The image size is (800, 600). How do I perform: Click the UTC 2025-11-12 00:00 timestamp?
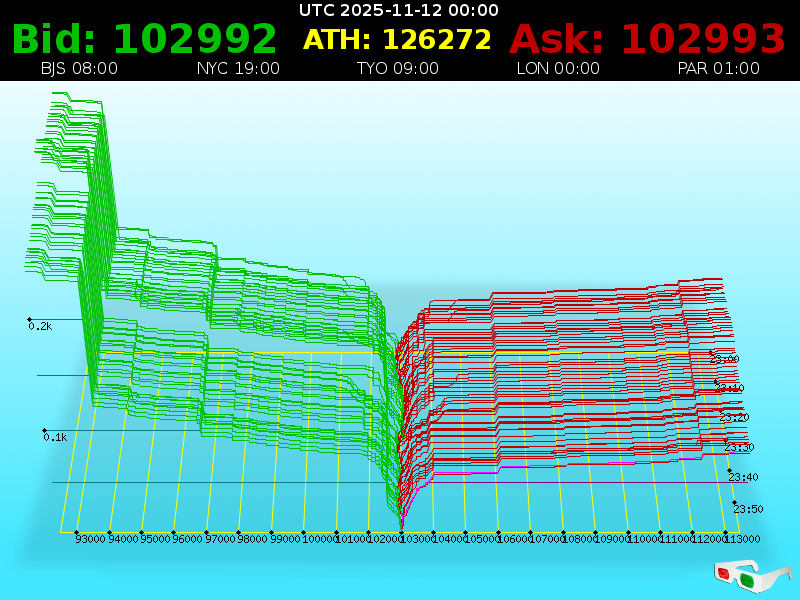[x=399, y=10]
